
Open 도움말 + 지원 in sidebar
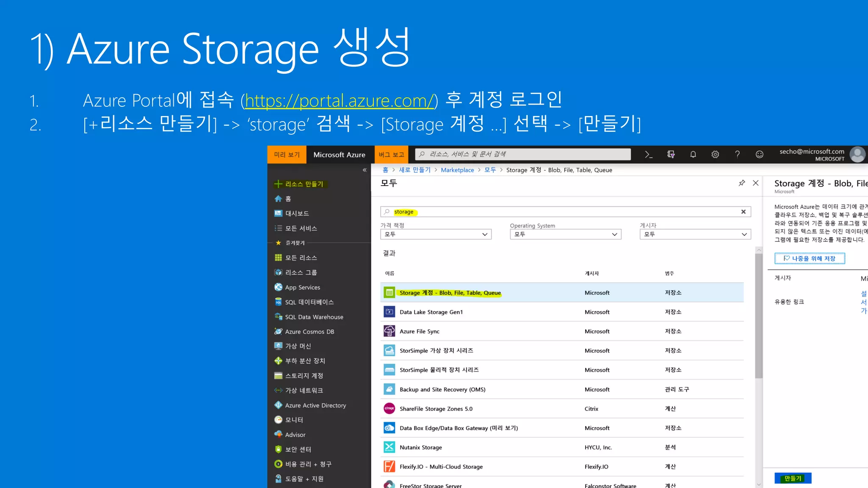pos(299,479)
